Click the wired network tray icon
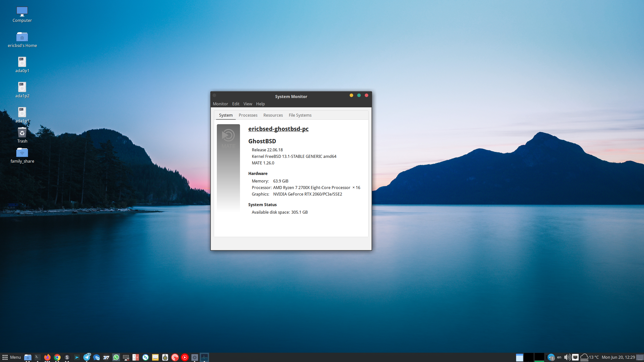Image resolution: width=644 pixels, height=362 pixels. [x=575, y=357]
